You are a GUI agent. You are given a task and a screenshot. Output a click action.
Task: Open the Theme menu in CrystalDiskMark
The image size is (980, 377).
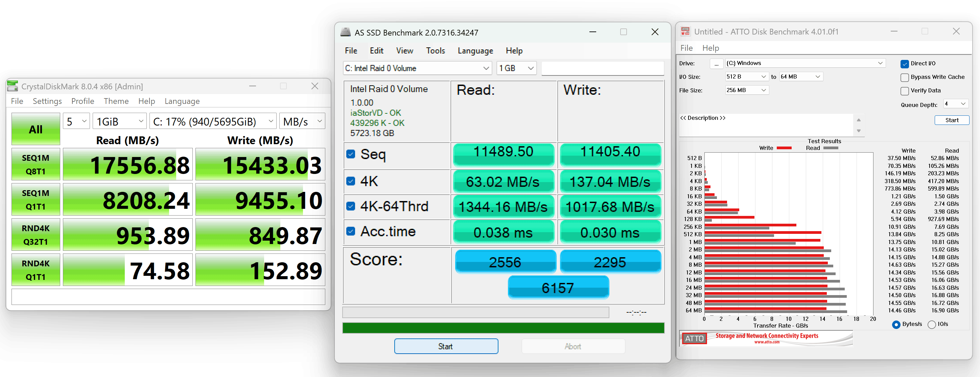pyautogui.click(x=116, y=101)
